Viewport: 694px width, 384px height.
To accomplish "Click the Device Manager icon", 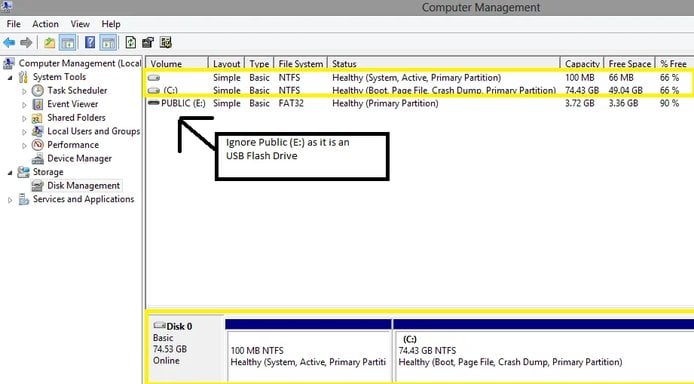I will (x=38, y=158).
